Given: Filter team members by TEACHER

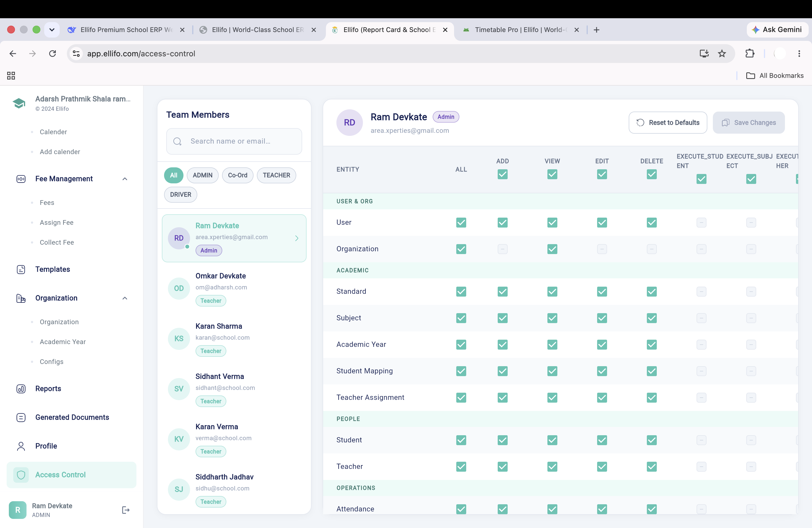Looking at the screenshot, I should (x=276, y=175).
